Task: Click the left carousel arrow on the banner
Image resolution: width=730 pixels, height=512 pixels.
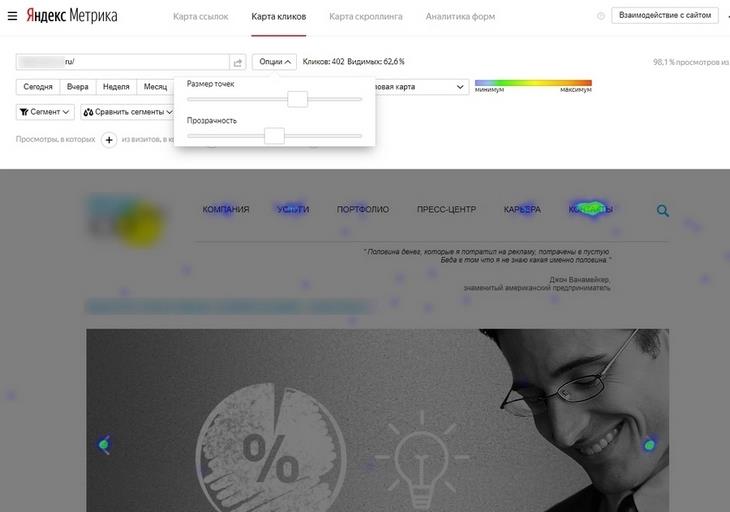Action: 103,445
